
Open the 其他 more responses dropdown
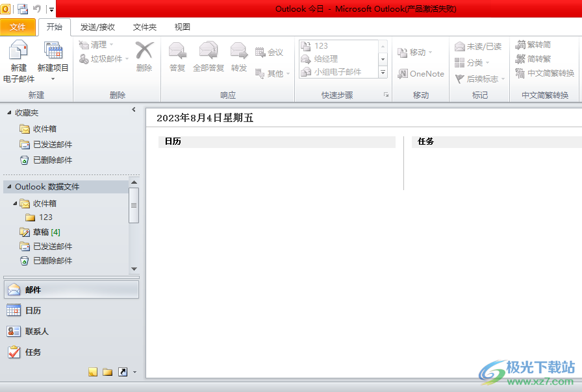[x=272, y=73]
